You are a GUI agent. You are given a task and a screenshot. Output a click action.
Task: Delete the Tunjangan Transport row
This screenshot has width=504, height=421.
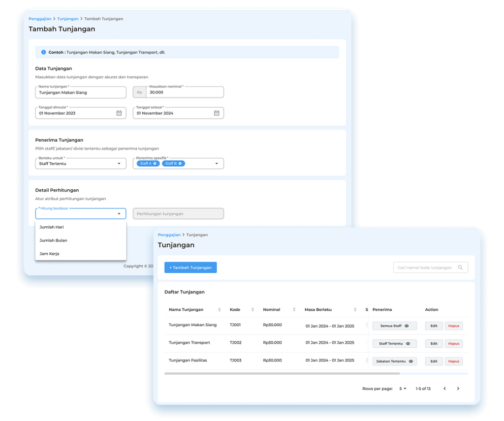point(453,344)
